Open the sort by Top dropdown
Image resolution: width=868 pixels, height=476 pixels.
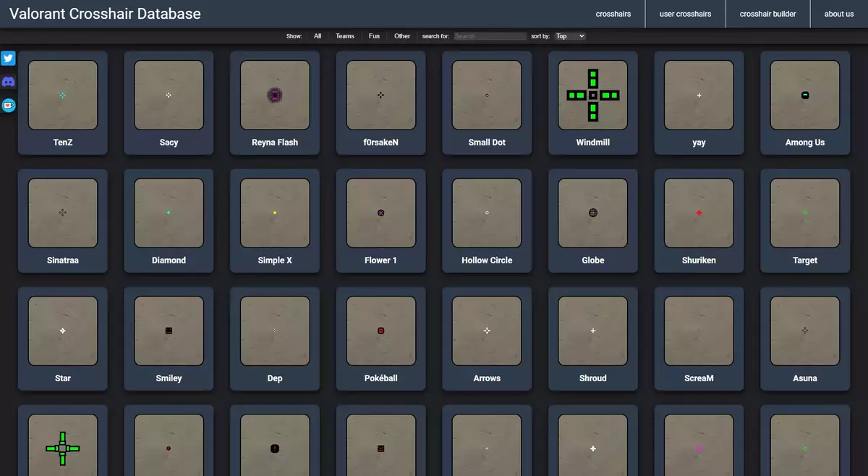[x=570, y=36]
